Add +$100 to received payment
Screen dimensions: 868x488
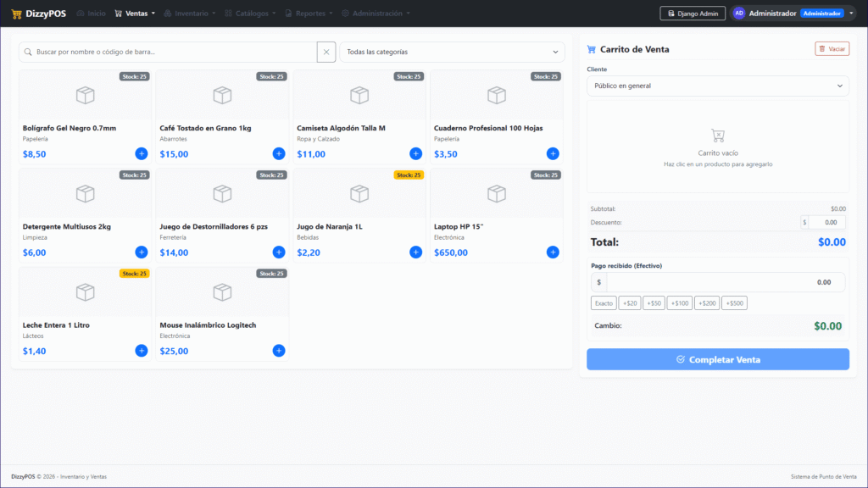point(680,303)
